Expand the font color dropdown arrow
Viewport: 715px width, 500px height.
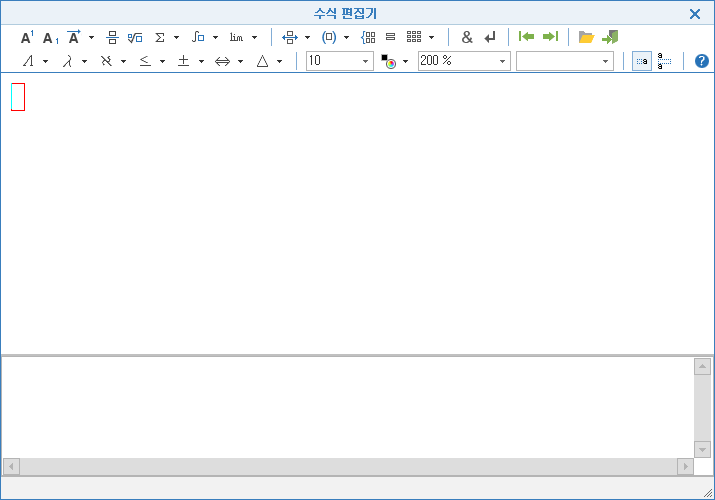(x=405, y=61)
